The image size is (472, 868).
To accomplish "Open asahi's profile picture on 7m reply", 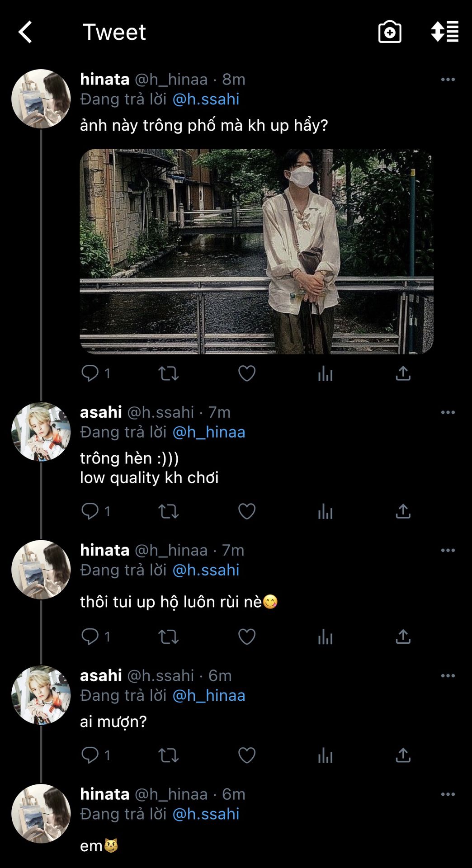I will [x=41, y=432].
